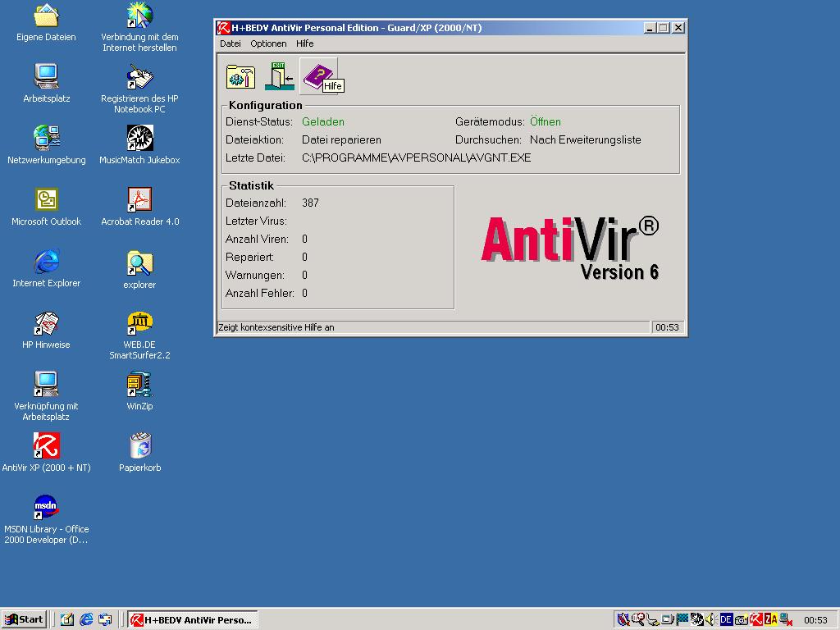The width and height of the screenshot is (840, 630).
Task: Select Registrieren des HP Notebook PC icon
Action: (139, 89)
